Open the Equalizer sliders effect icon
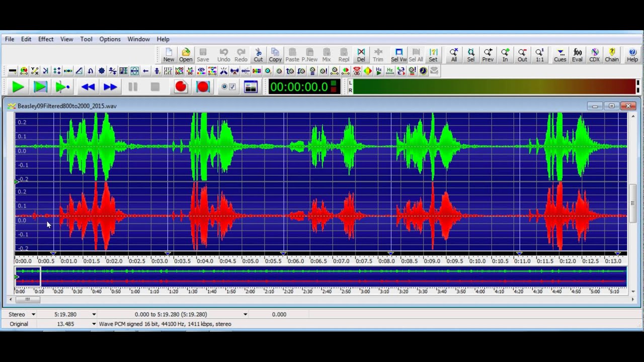 [168, 71]
